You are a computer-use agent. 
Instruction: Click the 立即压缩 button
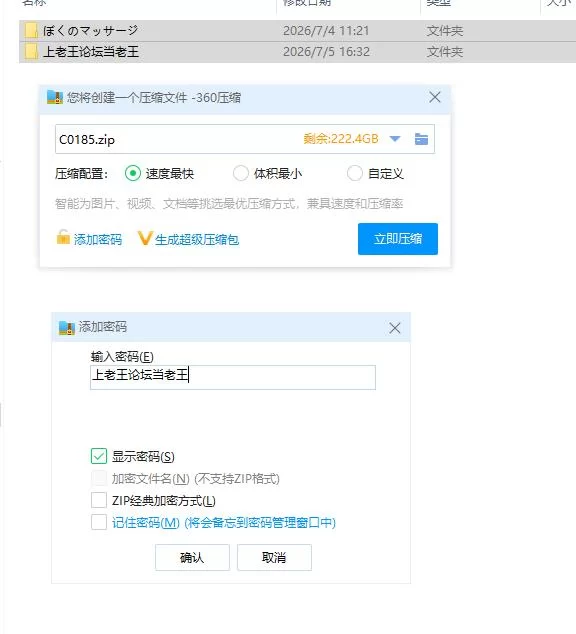[x=398, y=239]
